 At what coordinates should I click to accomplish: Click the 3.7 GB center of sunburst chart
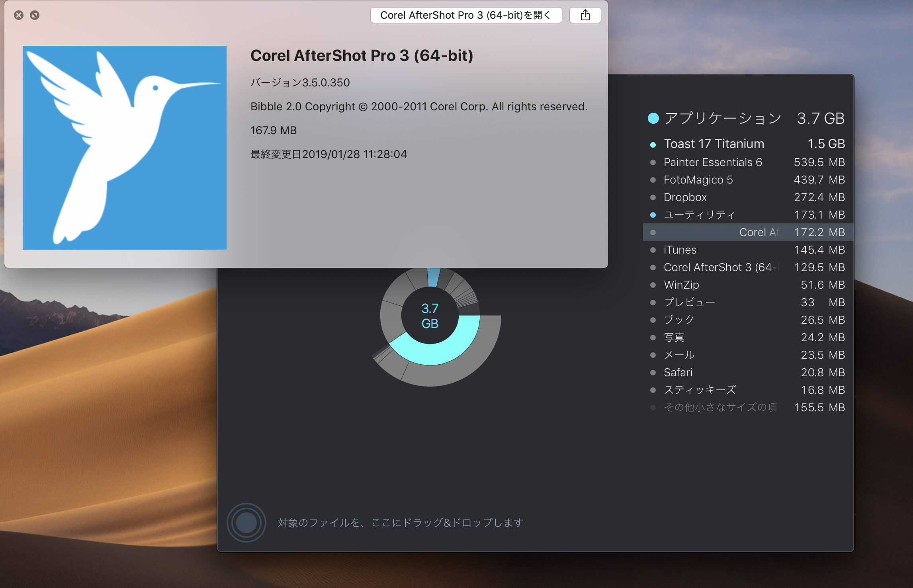[x=430, y=316]
